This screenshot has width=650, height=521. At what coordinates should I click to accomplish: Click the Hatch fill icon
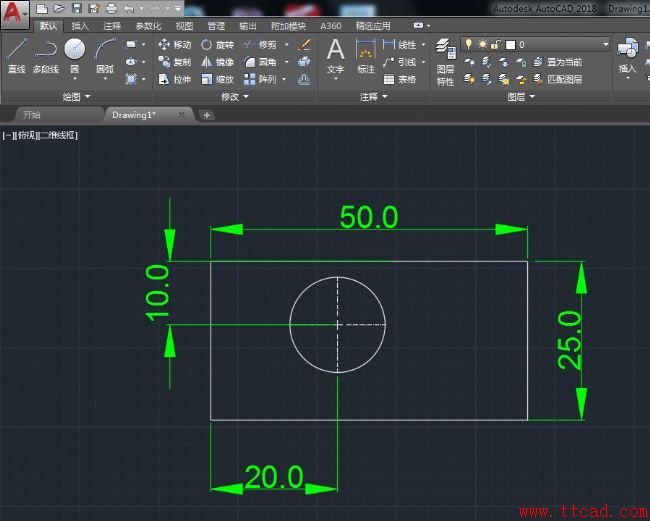click(131, 79)
